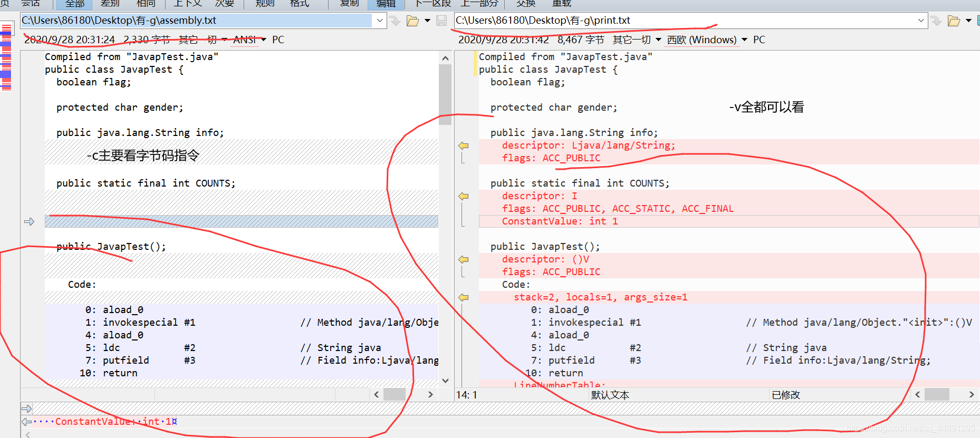The image size is (980, 438).
Task: Toggle the 编辑 (Edit) toolbar button
Action: point(386,4)
